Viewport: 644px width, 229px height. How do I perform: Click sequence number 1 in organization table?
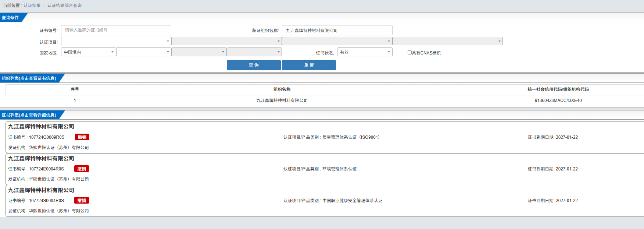coord(75,101)
